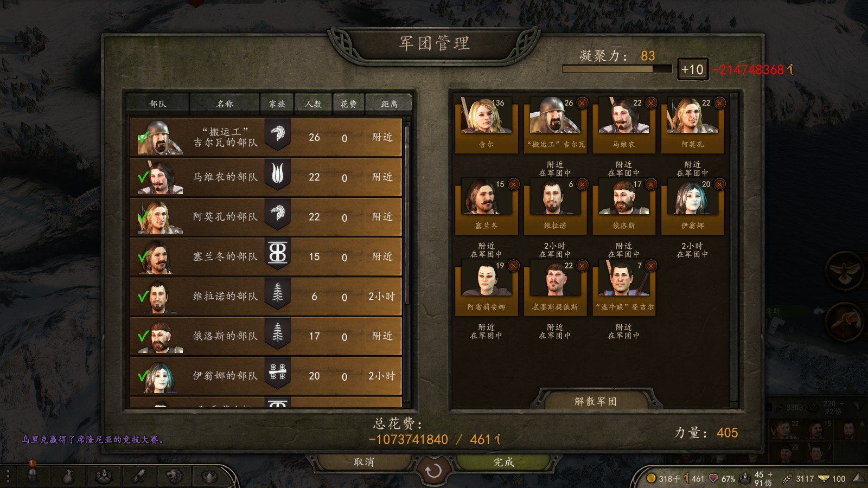Remove 维拉诺 card using X icon
This screenshot has width=868, height=488.
[x=582, y=184]
